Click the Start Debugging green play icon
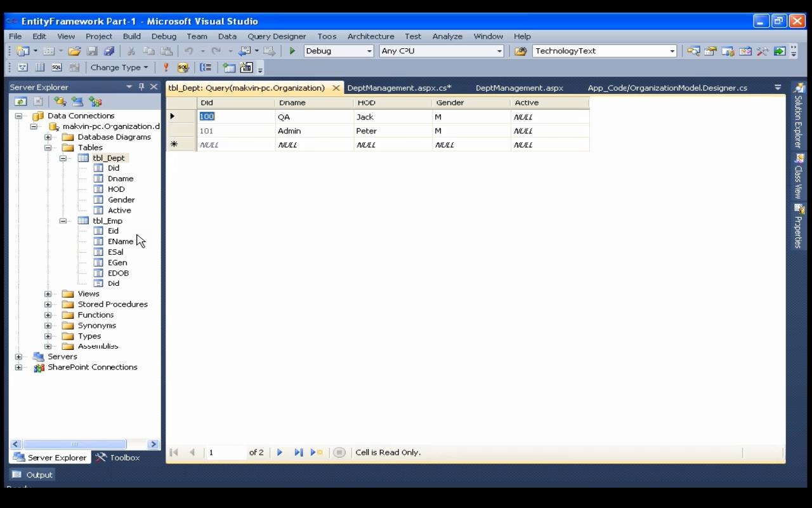812x508 pixels. coord(292,51)
